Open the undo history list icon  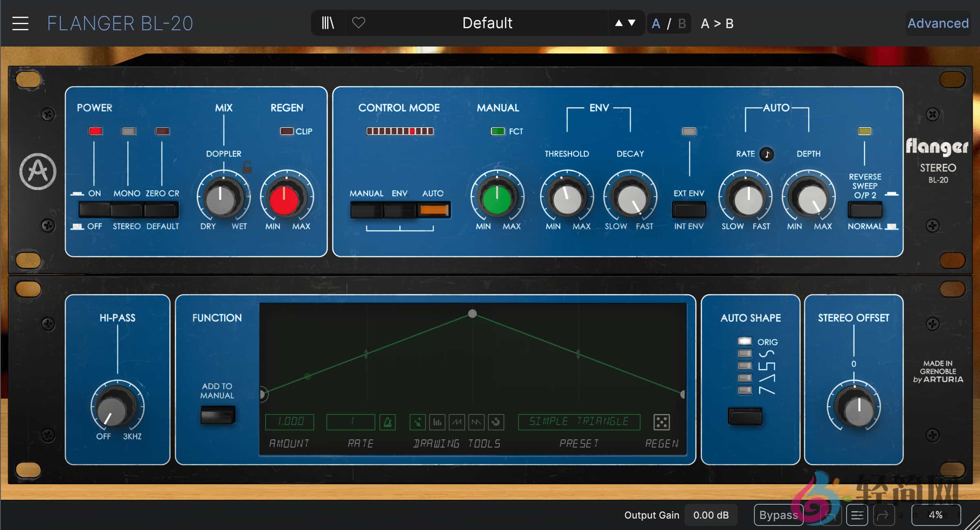pyautogui.click(x=857, y=515)
